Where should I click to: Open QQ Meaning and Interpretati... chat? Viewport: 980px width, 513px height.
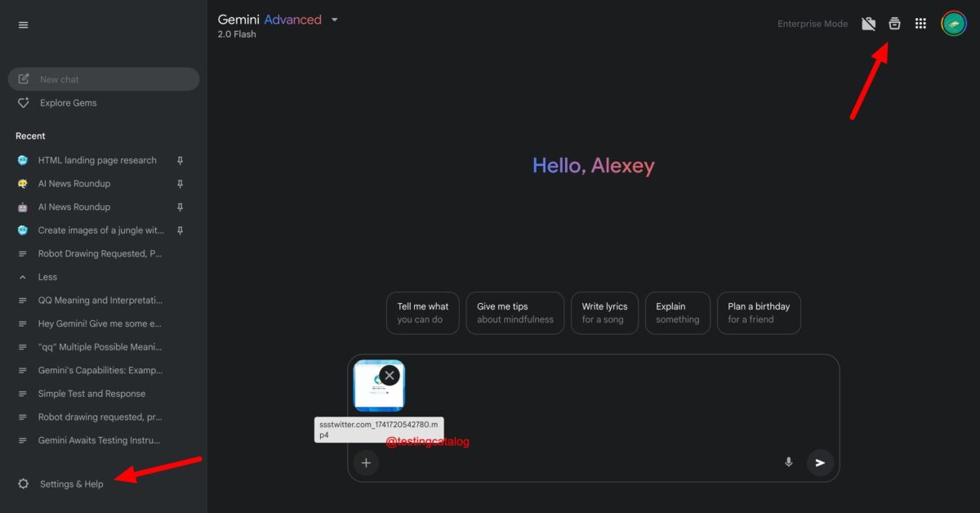pos(100,301)
